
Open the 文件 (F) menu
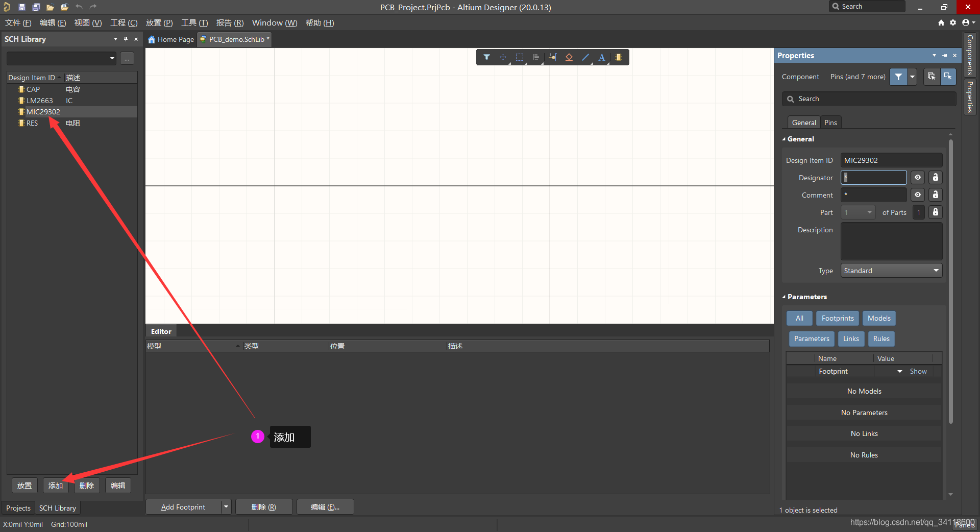click(18, 23)
